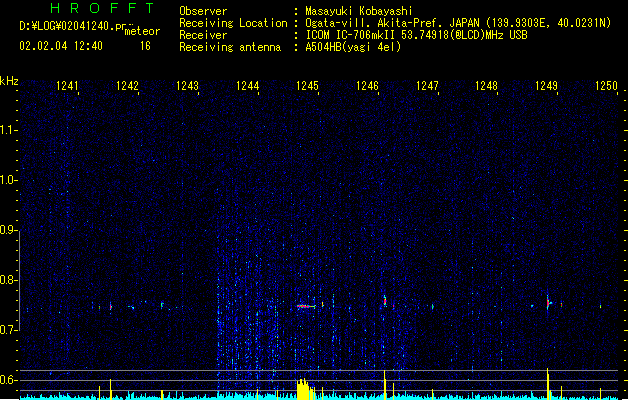This screenshot has height=400, width=629.
Task: Click the long red meteor echo at 1245
Action: (x=306, y=306)
